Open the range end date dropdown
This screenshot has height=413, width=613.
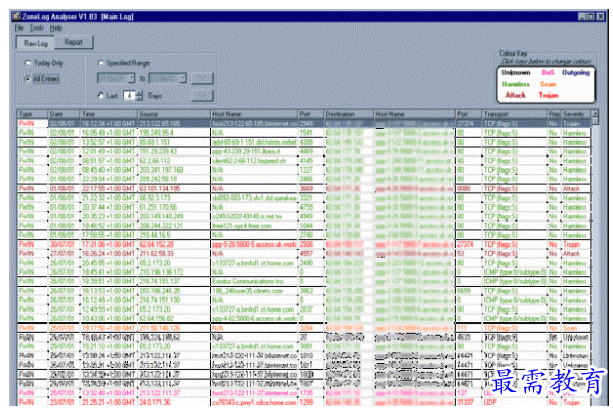click(183, 78)
